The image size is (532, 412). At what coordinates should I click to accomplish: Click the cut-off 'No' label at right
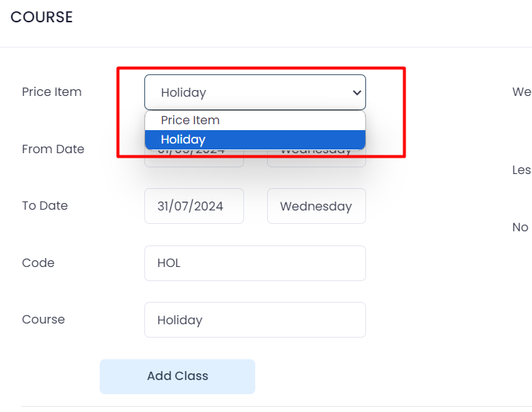click(520, 228)
